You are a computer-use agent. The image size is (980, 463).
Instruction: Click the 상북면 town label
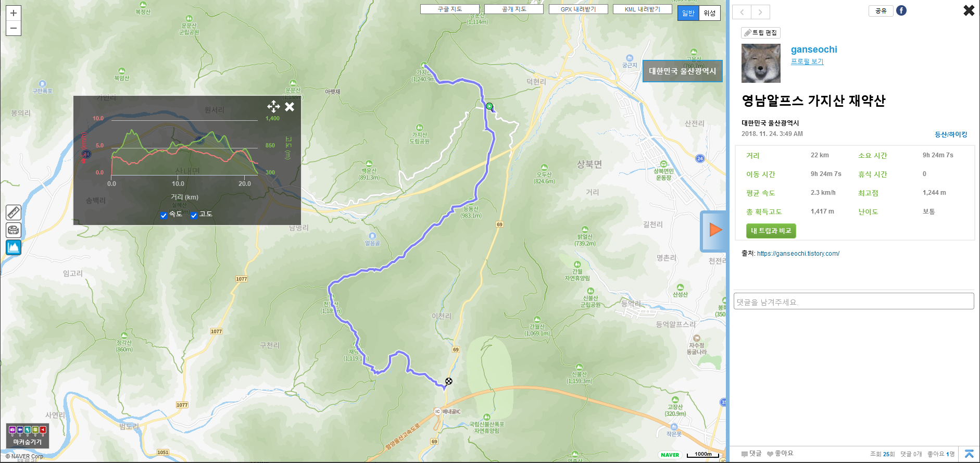tap(589, 164)
